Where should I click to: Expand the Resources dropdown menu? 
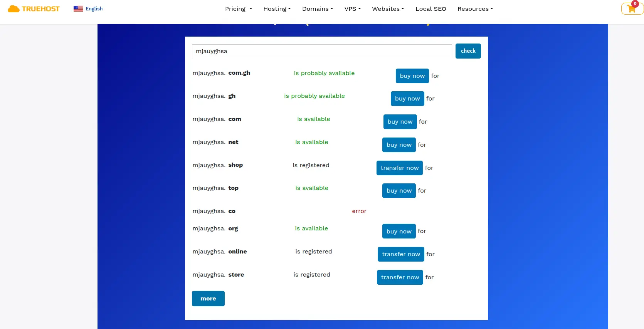(x=475, y=9)
